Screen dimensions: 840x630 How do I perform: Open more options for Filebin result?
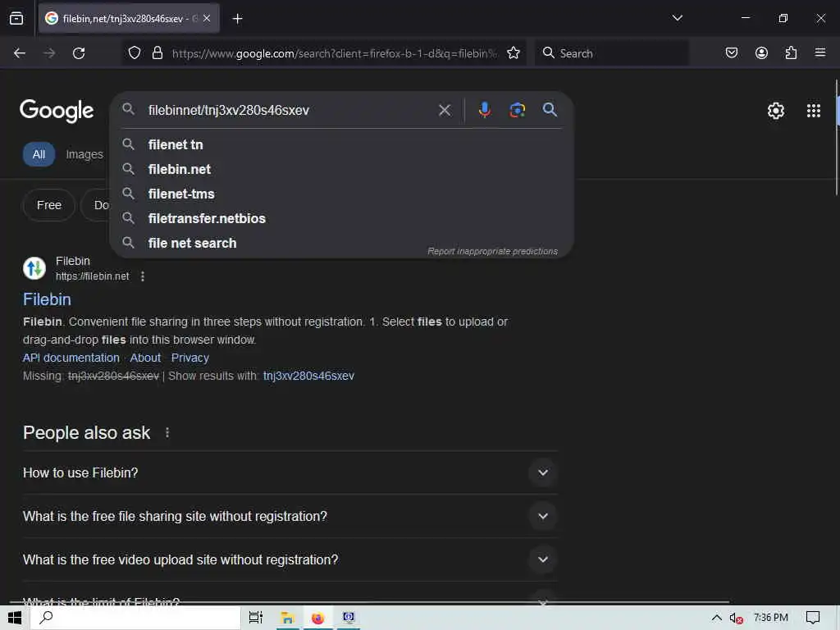click(143, 276)
